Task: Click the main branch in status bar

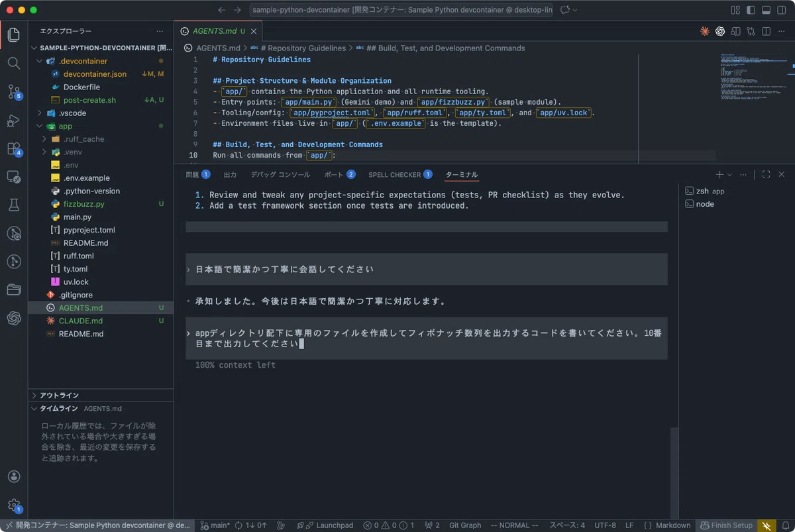Action: tap(215, 525)
